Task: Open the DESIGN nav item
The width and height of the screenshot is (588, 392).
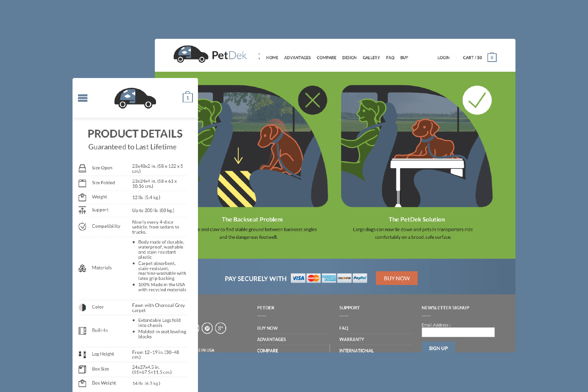Action: pos(349,58)
